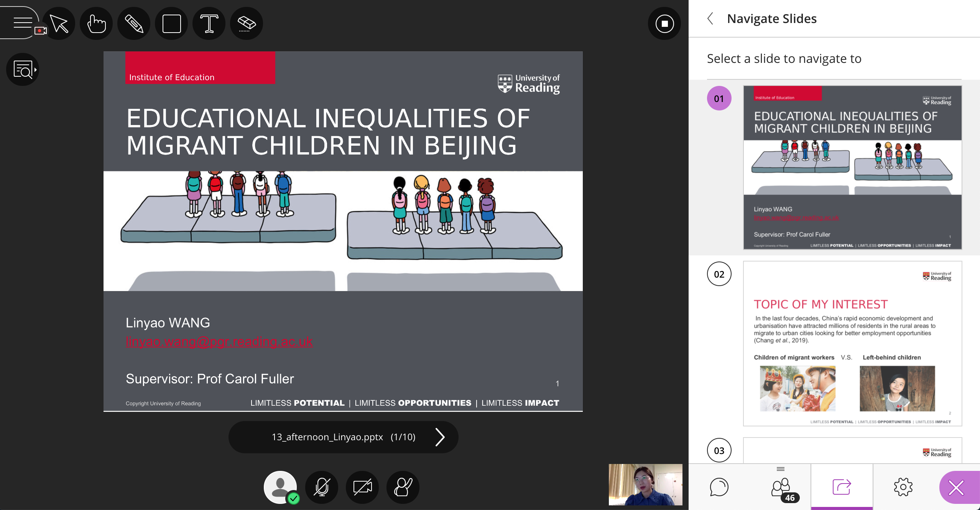
Task: Go back from Navigate Slides panel
Action: (710, 18)
